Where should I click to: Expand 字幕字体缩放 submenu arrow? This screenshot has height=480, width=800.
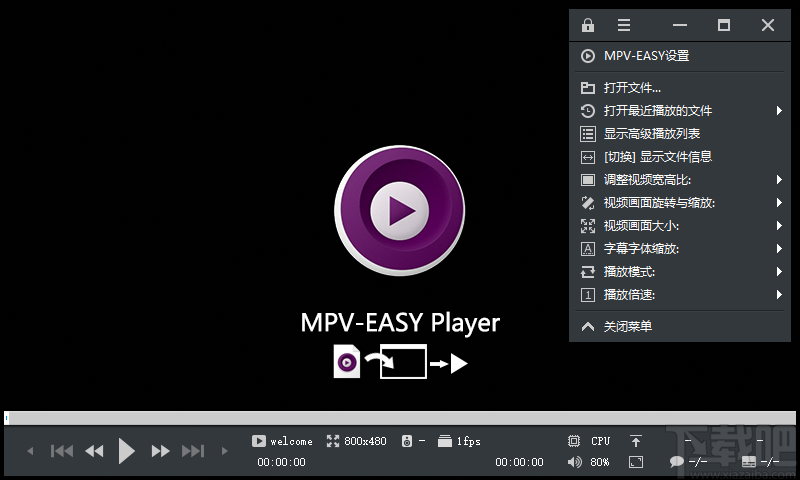click(x=779, y=248)
